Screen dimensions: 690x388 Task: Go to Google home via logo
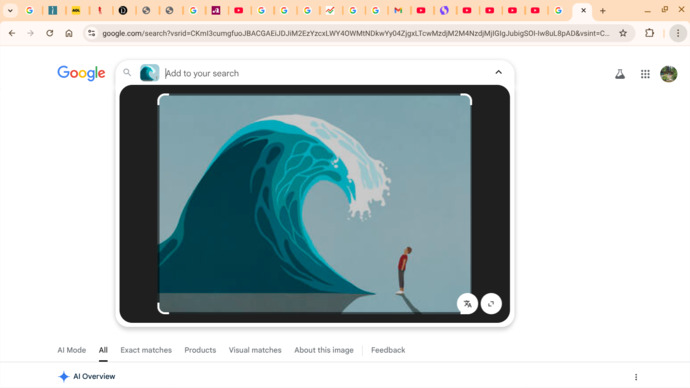tap(81, 73)
